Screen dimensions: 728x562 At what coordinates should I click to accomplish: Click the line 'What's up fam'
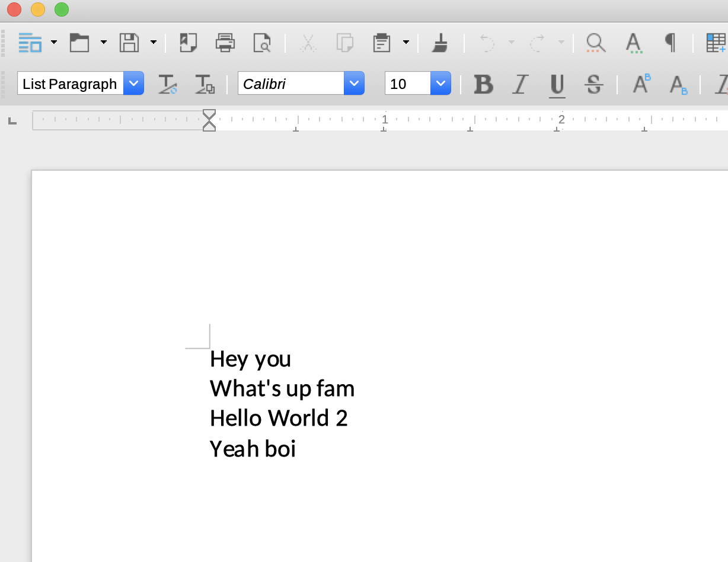282,389
